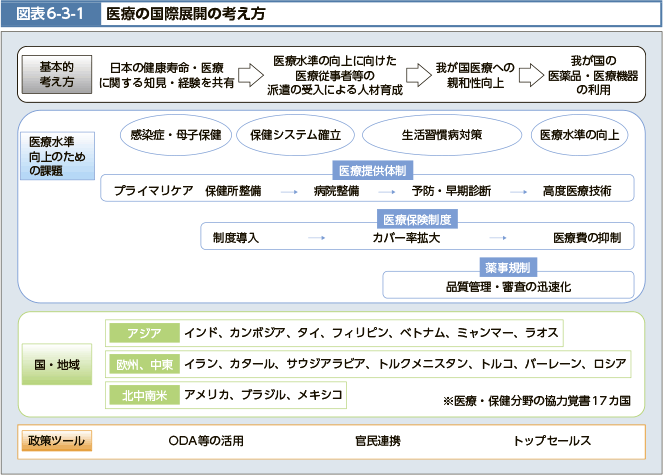663x475 pixels.
Task: Select the 保健システム確立 oval
Action: [x=295, y=134]
